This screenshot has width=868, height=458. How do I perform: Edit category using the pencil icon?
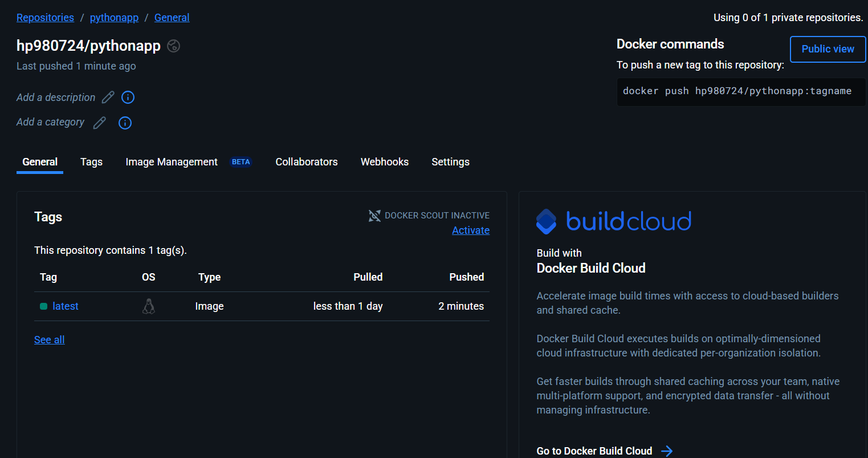click(x=99, y=123)
